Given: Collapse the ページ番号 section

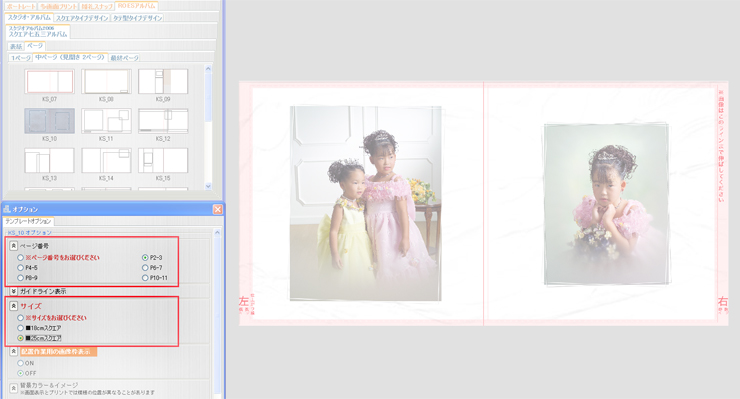Looking at the screenshot, I should [14, 246].
